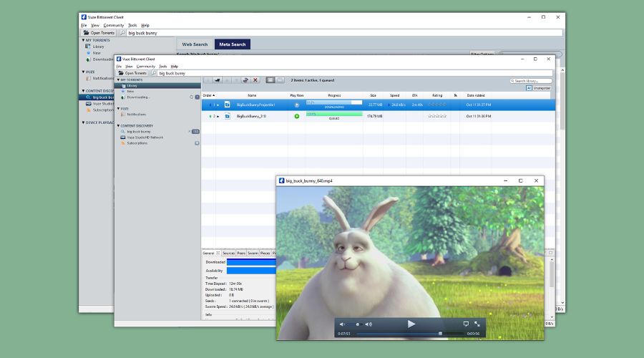The image size is (644, 358).
Task: Click the search magnifier icon in back window
Action: (x=122, y=33)
